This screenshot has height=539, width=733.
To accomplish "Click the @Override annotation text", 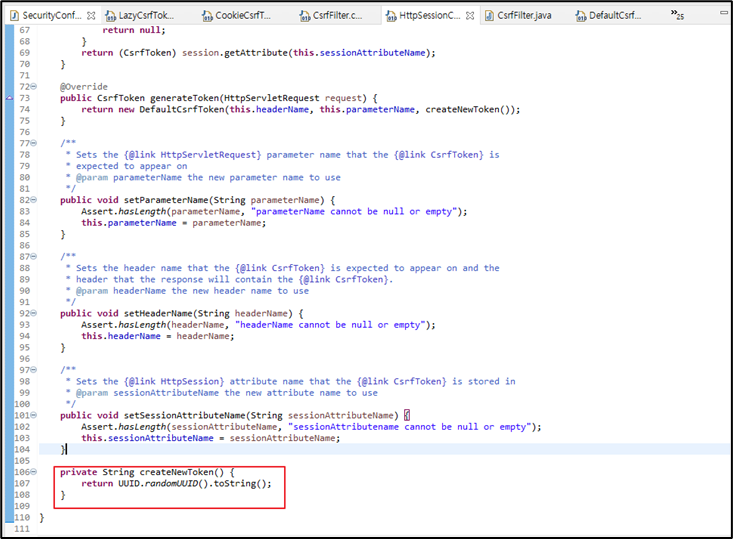I will click(x=84, y=86).
